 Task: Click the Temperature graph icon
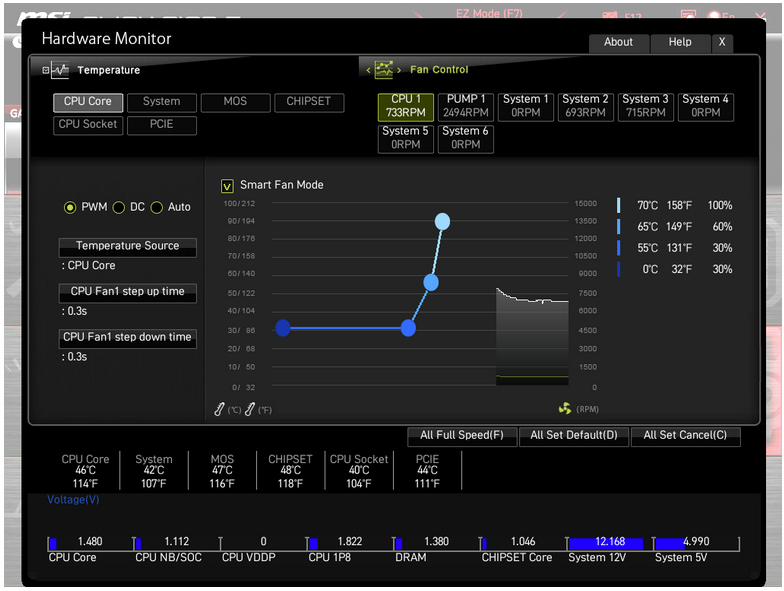tap(60, 70)
